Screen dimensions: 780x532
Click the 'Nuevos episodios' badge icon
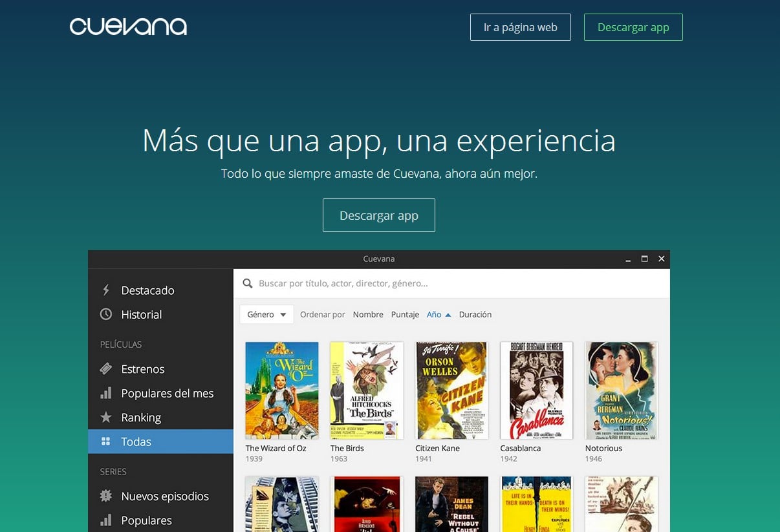pyautogui.click(x=106, y=496)
